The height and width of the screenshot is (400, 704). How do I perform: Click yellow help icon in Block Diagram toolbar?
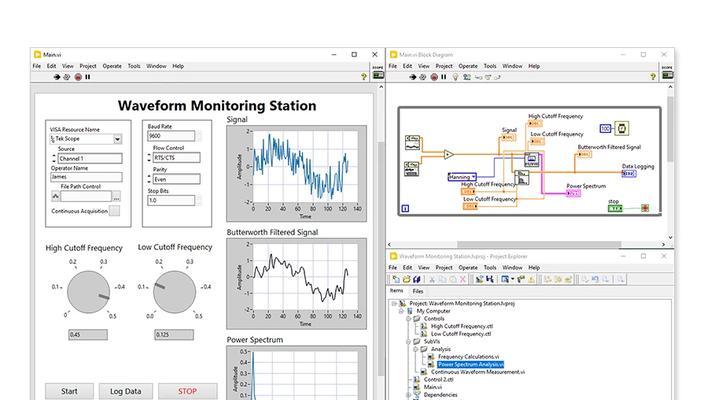click(x=653, y=77)
